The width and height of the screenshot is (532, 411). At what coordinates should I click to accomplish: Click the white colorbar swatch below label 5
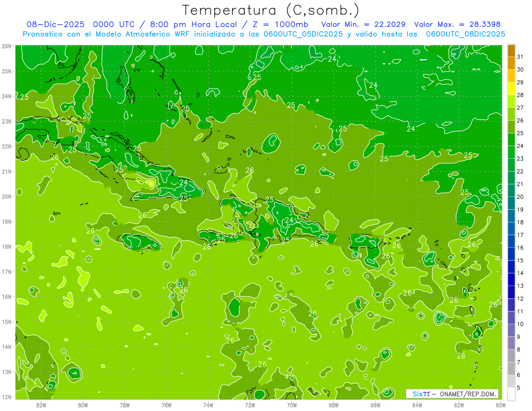tap(511, 394)
